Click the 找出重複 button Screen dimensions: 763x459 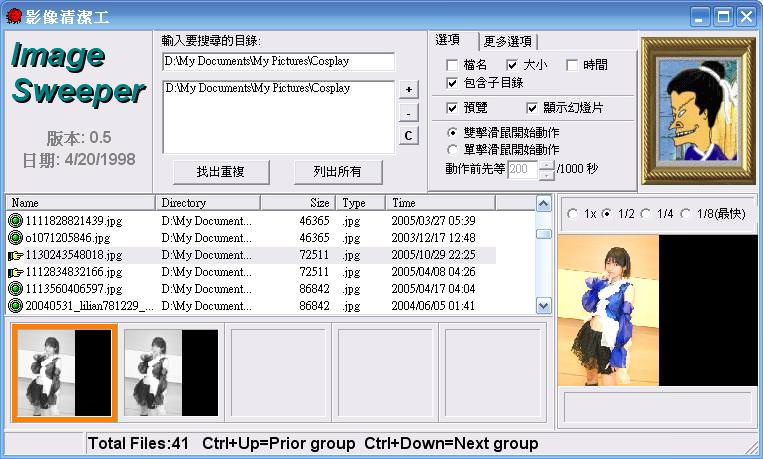tap(221, 172)
